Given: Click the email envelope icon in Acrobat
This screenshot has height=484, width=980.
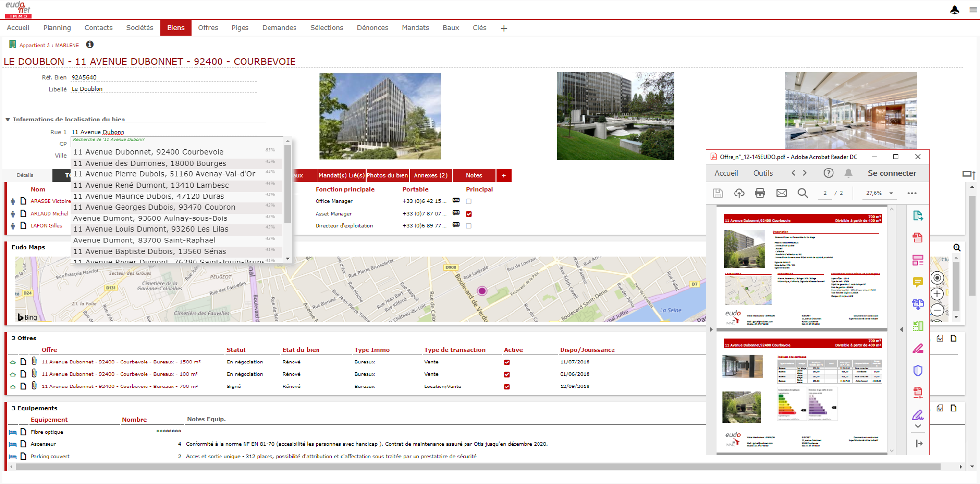Looking at the screenshot, I should tap(782, 193).
